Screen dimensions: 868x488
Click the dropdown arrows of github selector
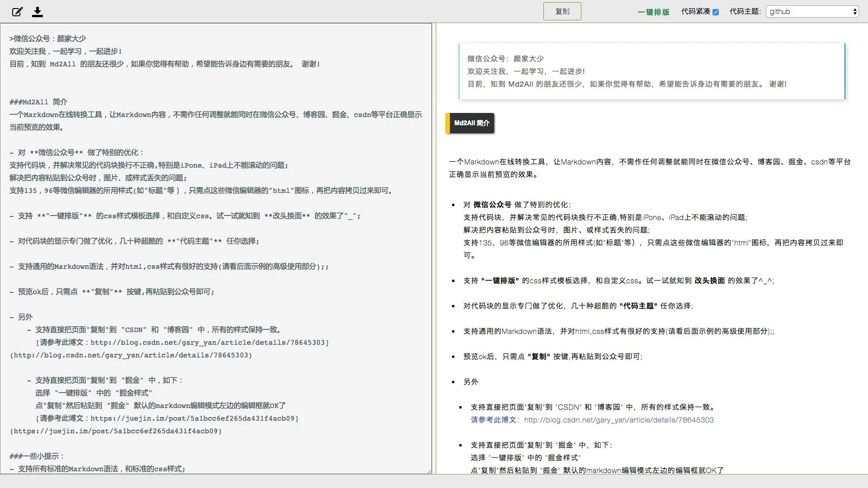tap(855, 12)
